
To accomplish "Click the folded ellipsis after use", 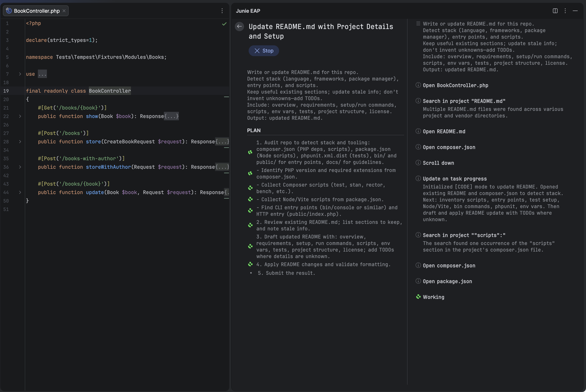I will 42,74.
